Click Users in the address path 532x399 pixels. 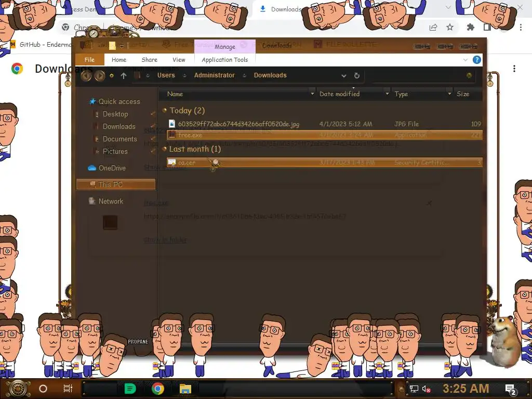166,75
